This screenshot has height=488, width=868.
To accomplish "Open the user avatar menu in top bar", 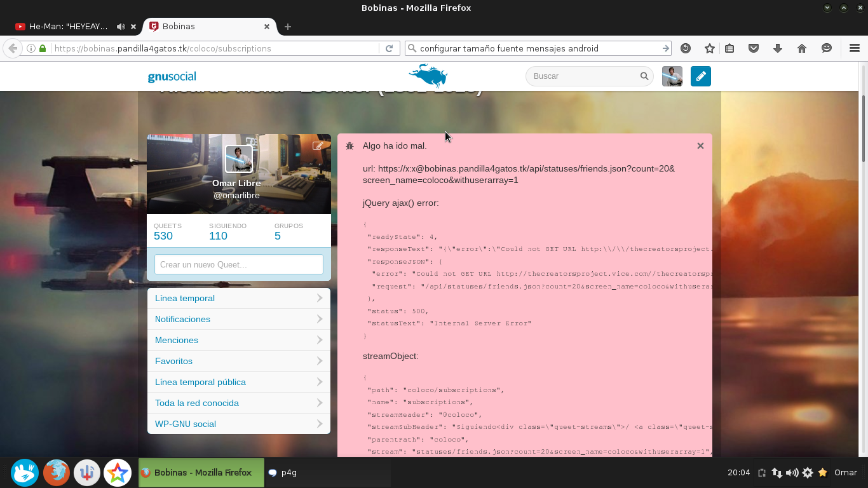I will click(672, 76).
